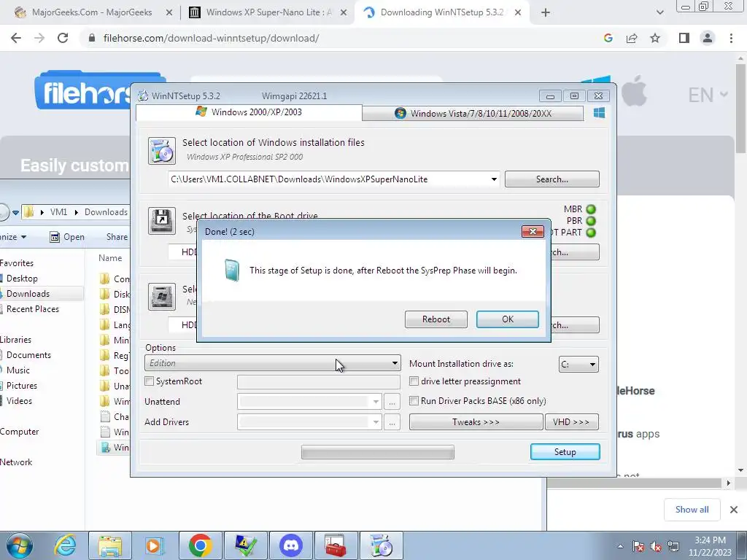Open the Edition dropdown
Screen dimensions: 747x560
pyautogui.click(x=273, y=363)
